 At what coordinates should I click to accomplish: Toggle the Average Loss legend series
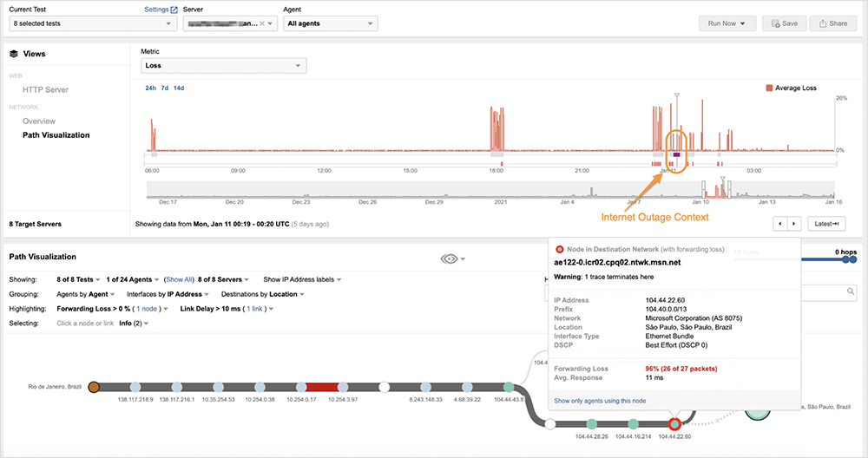(791, 88)
